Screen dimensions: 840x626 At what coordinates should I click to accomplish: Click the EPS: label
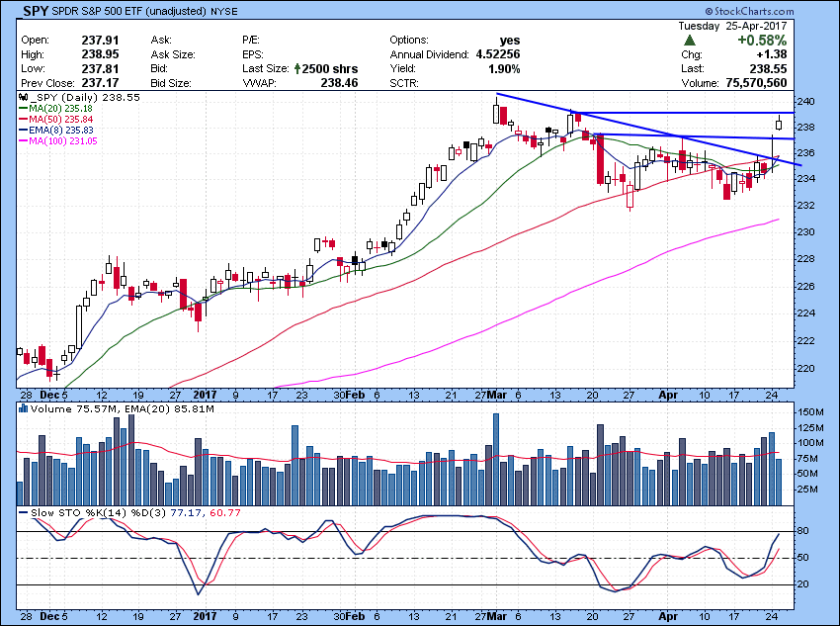pyautogui.click(x=252, y=54)
